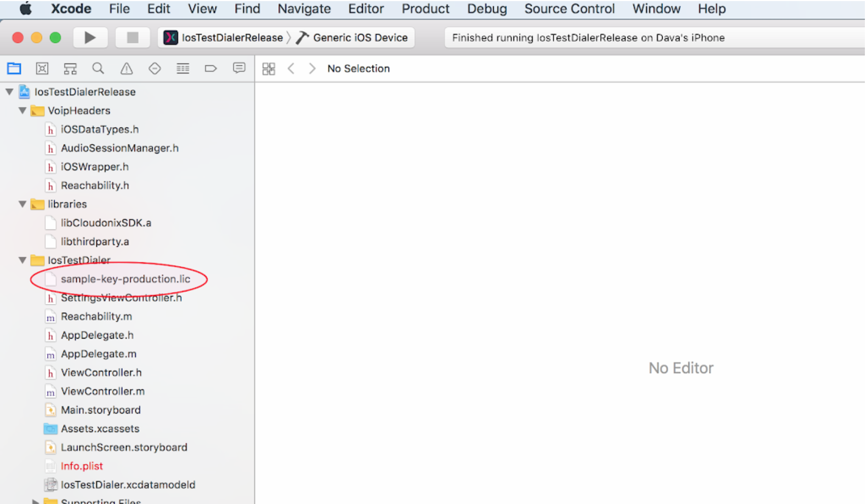
Task: Open the Product menu
Action: pyautogui.click(x=425, y=9)
